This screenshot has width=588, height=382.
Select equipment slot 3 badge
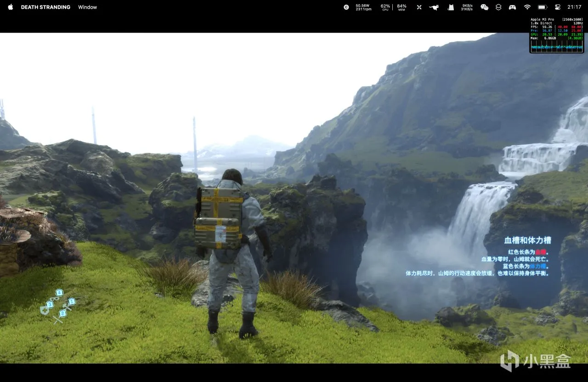(50, 304)
